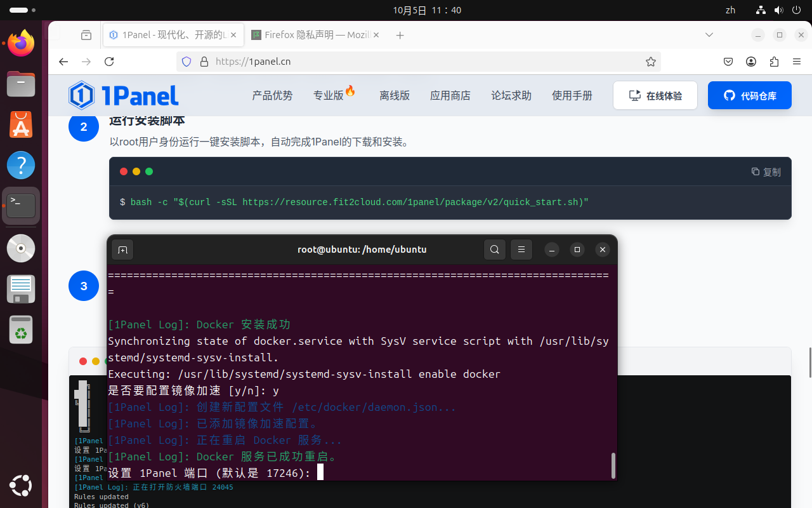Open the Trash from the dock
The width and height of the screenshot is (812, 508).
(21, 330)
